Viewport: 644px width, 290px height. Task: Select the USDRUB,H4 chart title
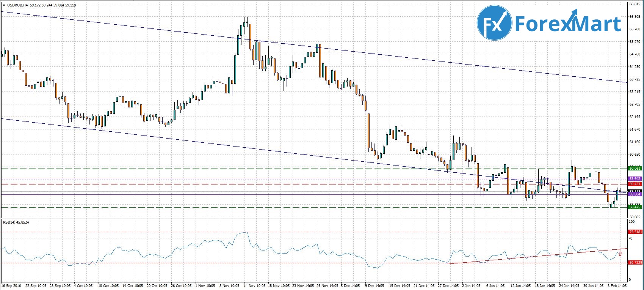pos(17,5)
